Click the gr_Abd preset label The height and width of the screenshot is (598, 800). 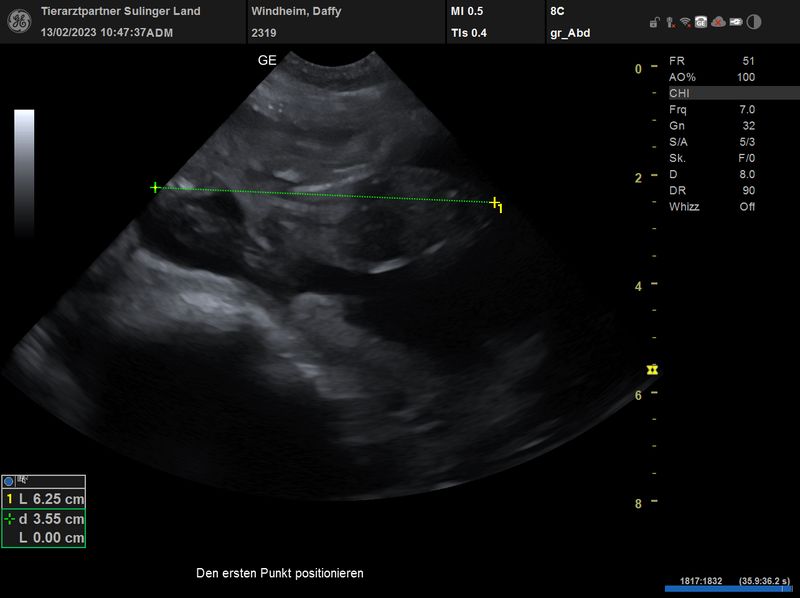[x=570, y=33]
